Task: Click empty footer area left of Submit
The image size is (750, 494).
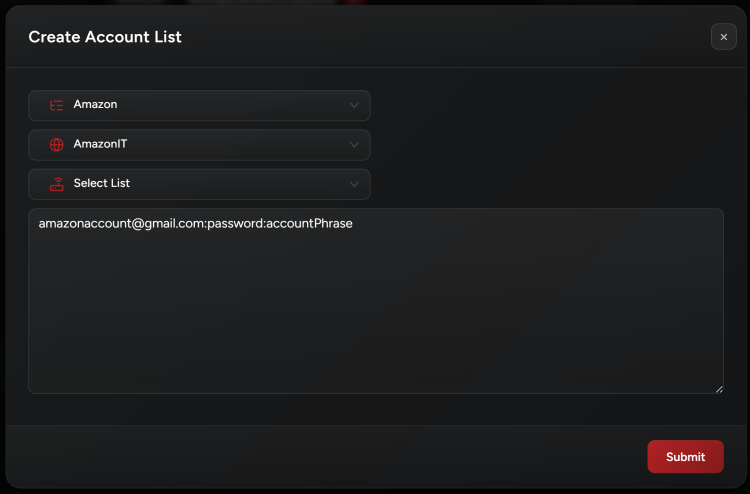Action: (x=330, y=457)
